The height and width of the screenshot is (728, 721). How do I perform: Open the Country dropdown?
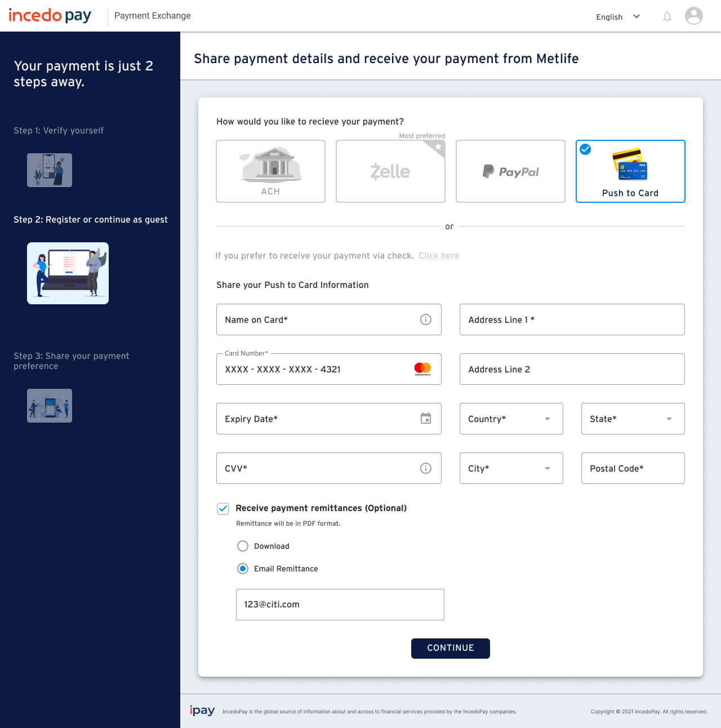(x=546, y=419)
